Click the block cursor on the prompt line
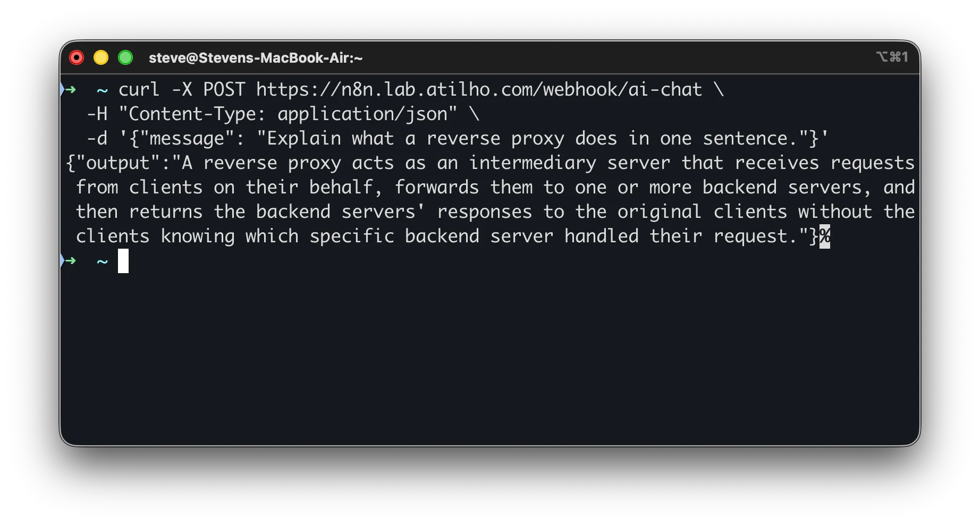This screenshot has width=980, height=525. click(x=123, y=261)
